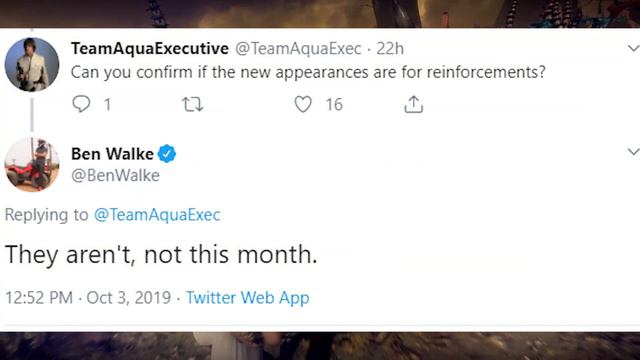Open Ben Walke's profile picture
The height and width of the screenshot is (360, 640).
(x=32, y=164)
